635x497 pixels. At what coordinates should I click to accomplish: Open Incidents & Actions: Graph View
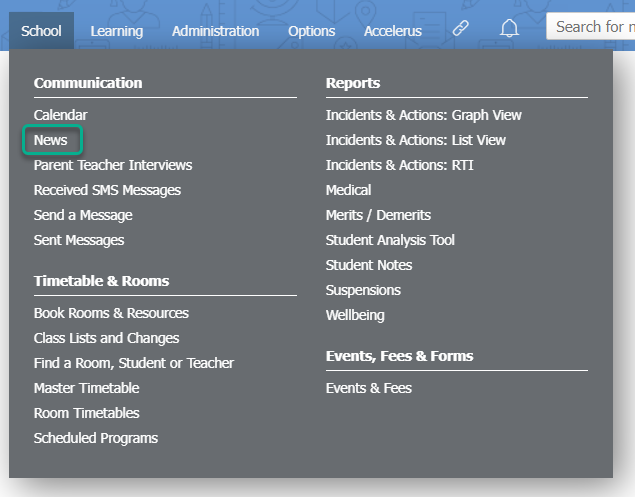coord(423,115)
